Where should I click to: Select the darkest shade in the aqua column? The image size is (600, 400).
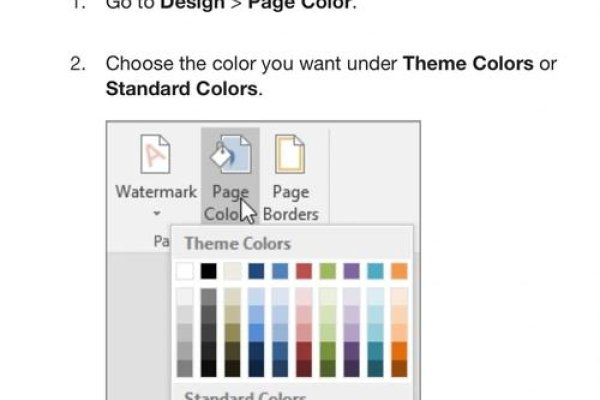pyautogui.click(x=375, y=368)
